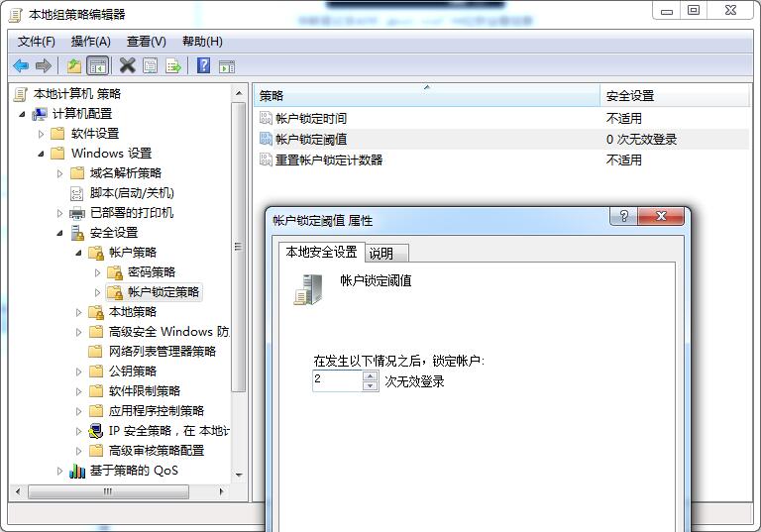Click the lockout threshold number input field
Viewport: 761px width, 532px height.
coord(337,380)
